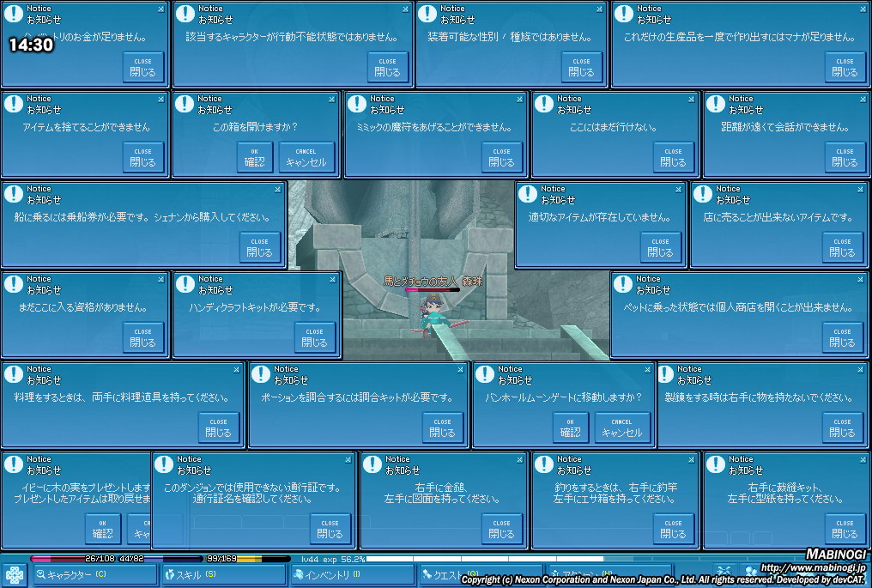Open the インベントリ (I) menu

tap(353, 574)
